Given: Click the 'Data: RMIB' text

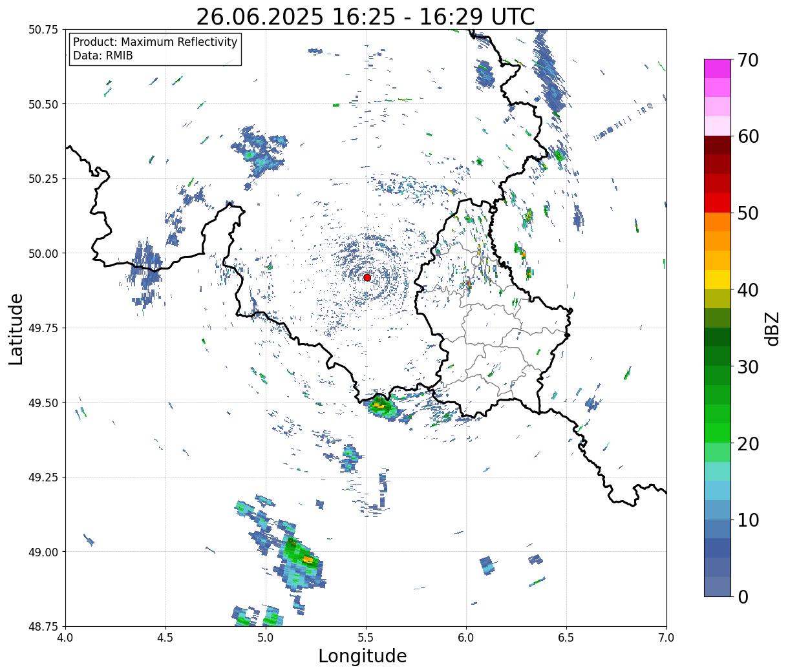Looking at the screenshot, I should 103,56.
